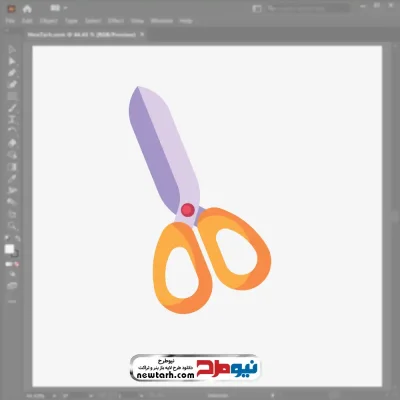Select the Selection arrow tool
The height and width of the screenshot is (400, 400).
(x=12, y=50)
